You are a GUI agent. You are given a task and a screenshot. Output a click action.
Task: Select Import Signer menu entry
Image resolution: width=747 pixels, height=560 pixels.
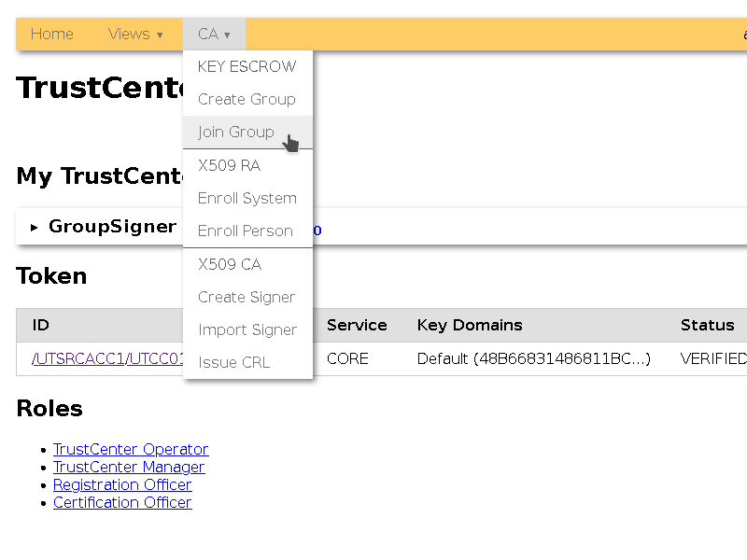(x=247, y=329)
